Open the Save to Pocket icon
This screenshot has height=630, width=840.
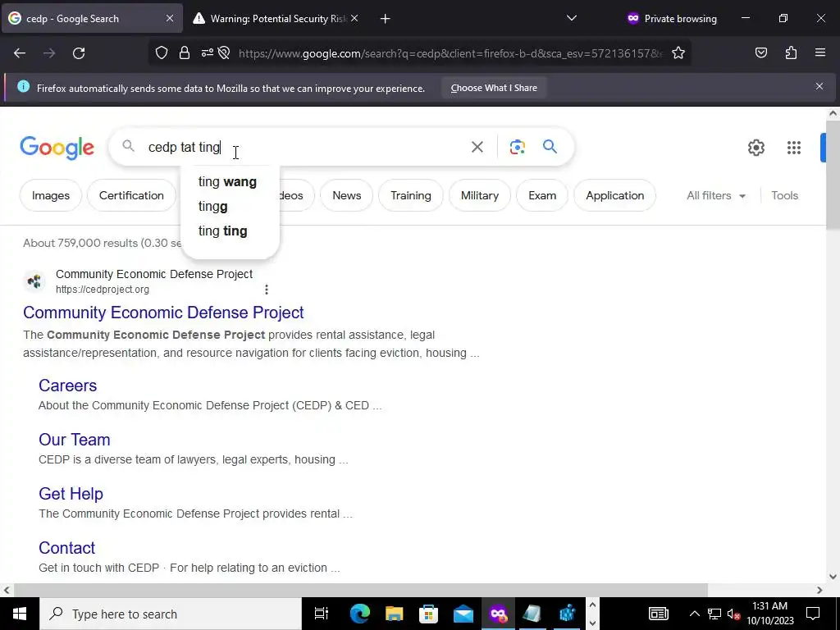pos(760,53)
